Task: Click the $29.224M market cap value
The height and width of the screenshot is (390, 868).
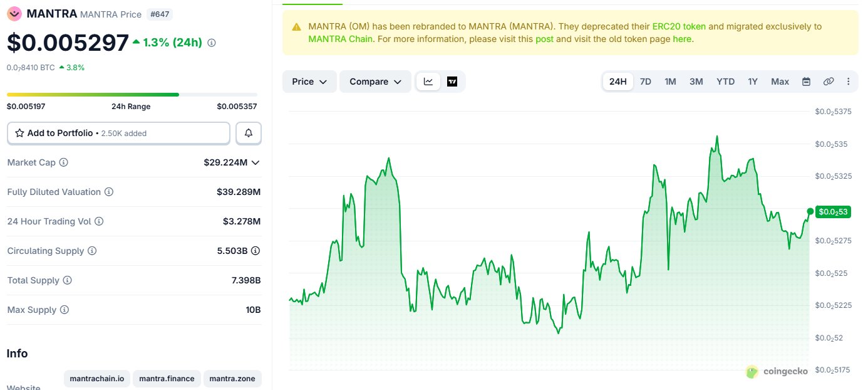Action: tap(226, 162)
